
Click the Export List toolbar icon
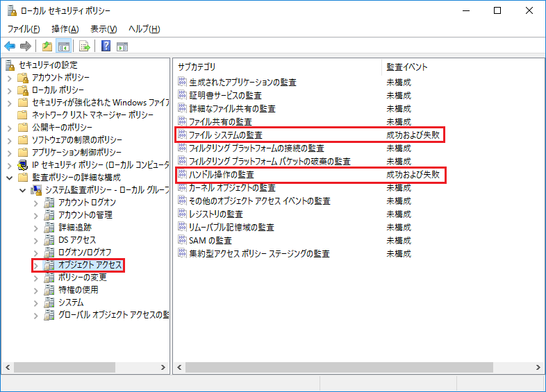tap(84, 46)
